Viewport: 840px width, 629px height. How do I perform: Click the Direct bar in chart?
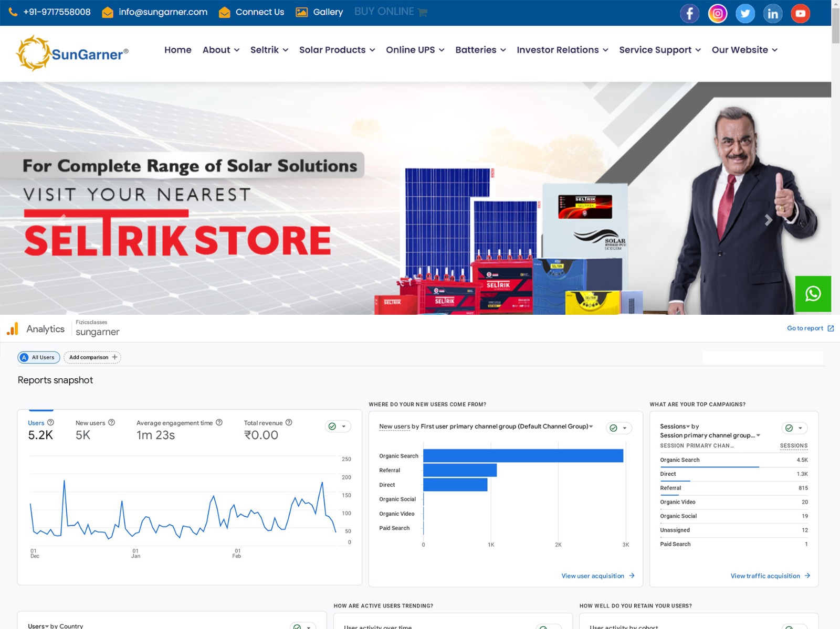pyautogui.click(x=455, y=485)
